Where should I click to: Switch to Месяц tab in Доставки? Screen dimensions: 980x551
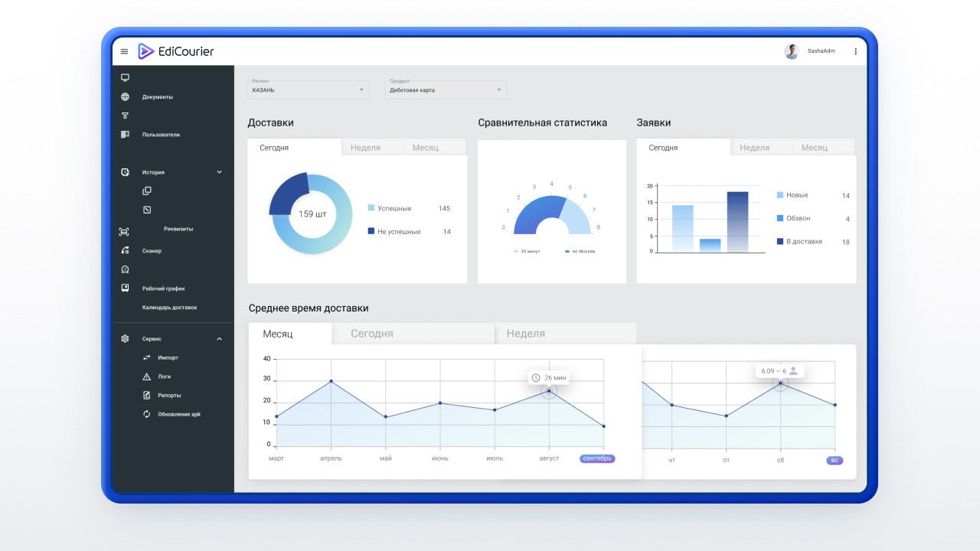[x=435, y=148]
